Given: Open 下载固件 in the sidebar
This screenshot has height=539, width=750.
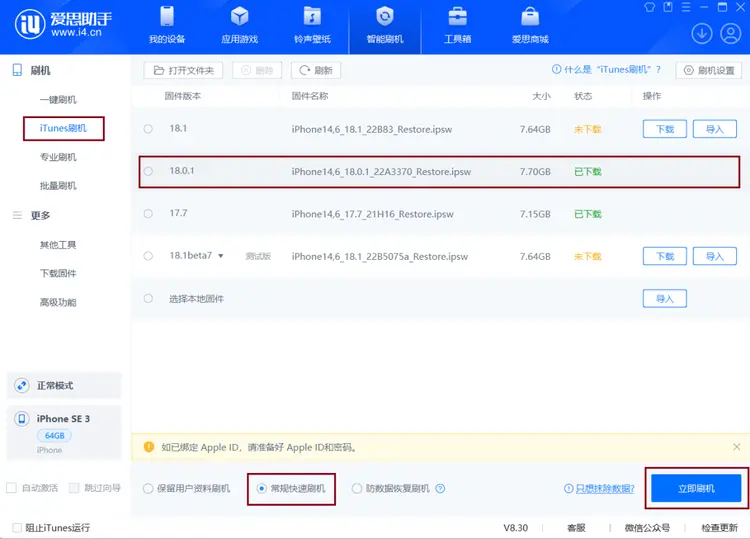Looking at the screenshot, I should coord(58,273).
